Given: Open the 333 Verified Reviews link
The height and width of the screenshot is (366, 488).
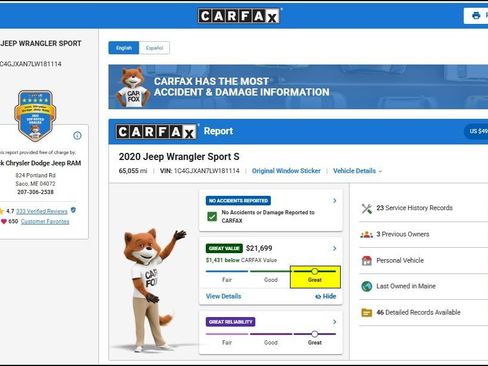Looking at the screenshot, I should (42, 211).
